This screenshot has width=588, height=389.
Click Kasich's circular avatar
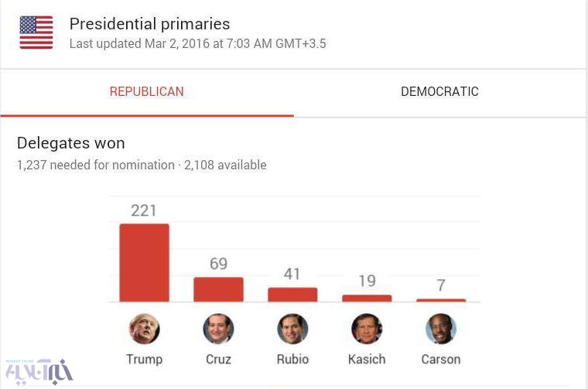367,329
